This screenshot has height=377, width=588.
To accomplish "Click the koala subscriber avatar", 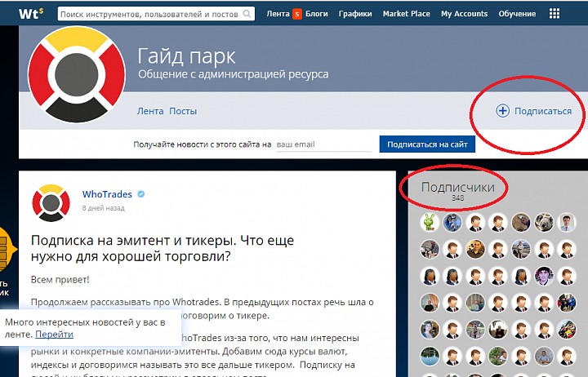I will point(544,222).
